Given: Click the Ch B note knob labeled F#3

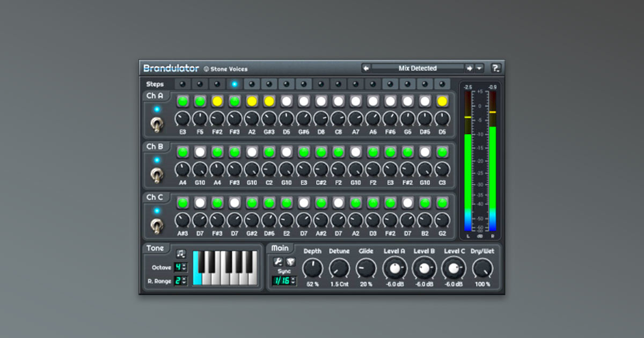Looking at the screenshot, I should 235,170.
